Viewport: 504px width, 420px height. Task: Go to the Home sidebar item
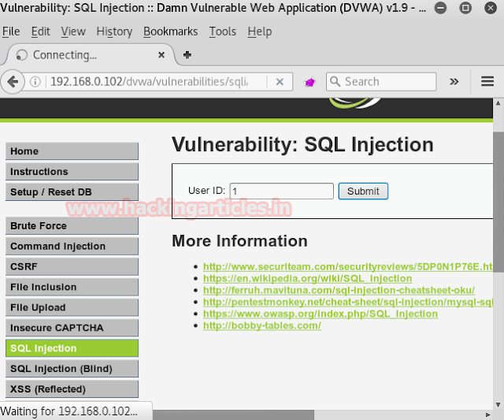(x=72, y=151)
